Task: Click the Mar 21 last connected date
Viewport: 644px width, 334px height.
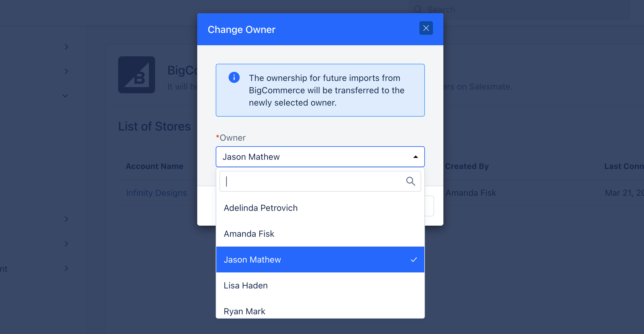Action: click(x=624, y=193)
